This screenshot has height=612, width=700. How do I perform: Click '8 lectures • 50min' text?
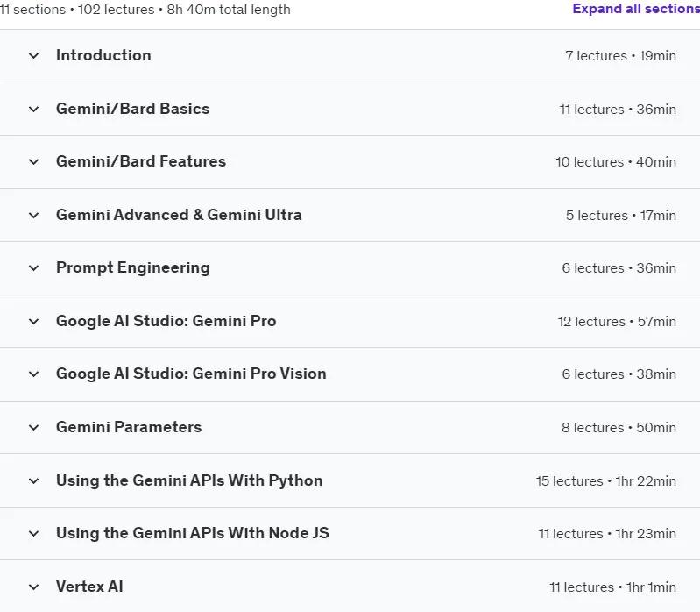(619, 428)
